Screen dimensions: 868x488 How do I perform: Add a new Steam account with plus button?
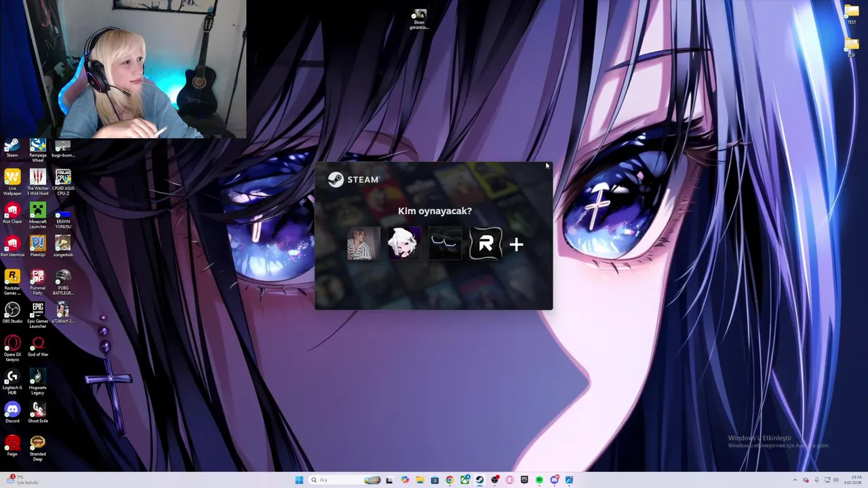517,245
